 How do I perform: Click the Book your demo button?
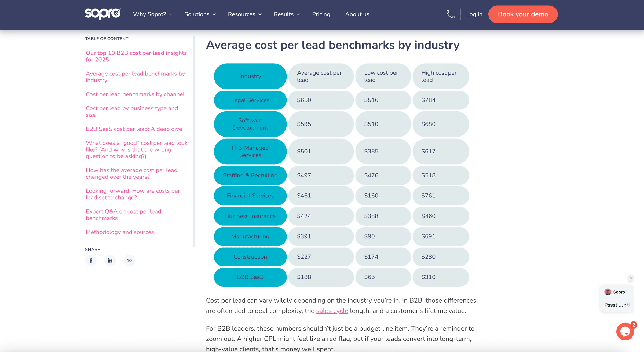(523, 14)
